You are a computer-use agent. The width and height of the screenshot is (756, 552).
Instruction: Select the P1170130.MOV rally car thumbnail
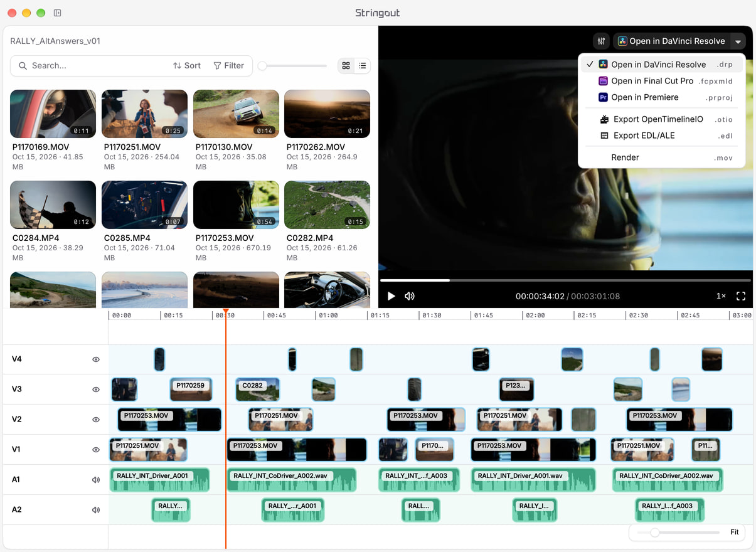236,114
